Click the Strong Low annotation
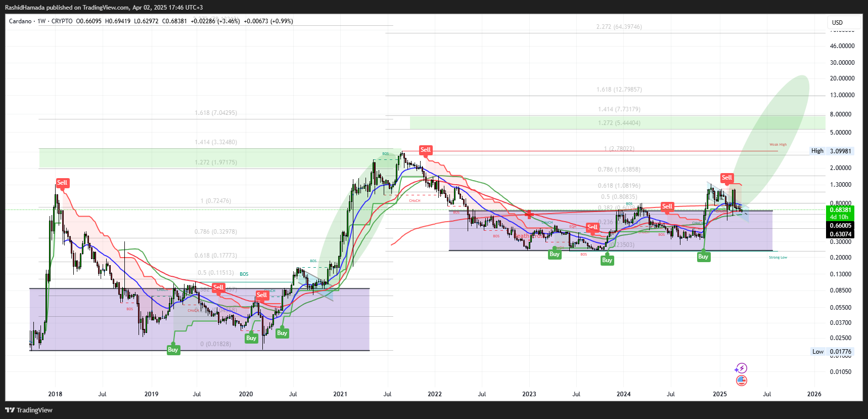The height and width of the screenshot is (419, 868). click(778, 258)
